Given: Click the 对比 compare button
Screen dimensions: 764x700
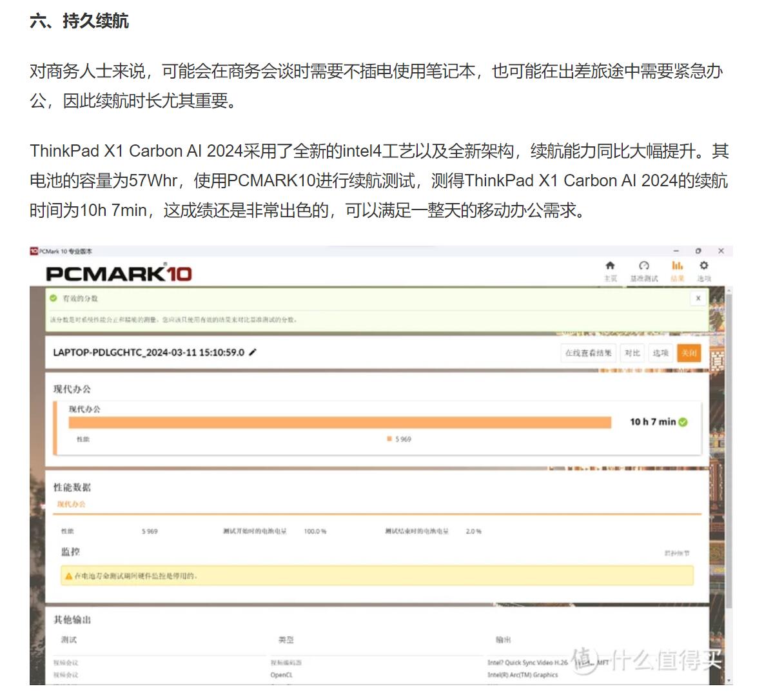Looking at the screenshot, I should point(632,353).
